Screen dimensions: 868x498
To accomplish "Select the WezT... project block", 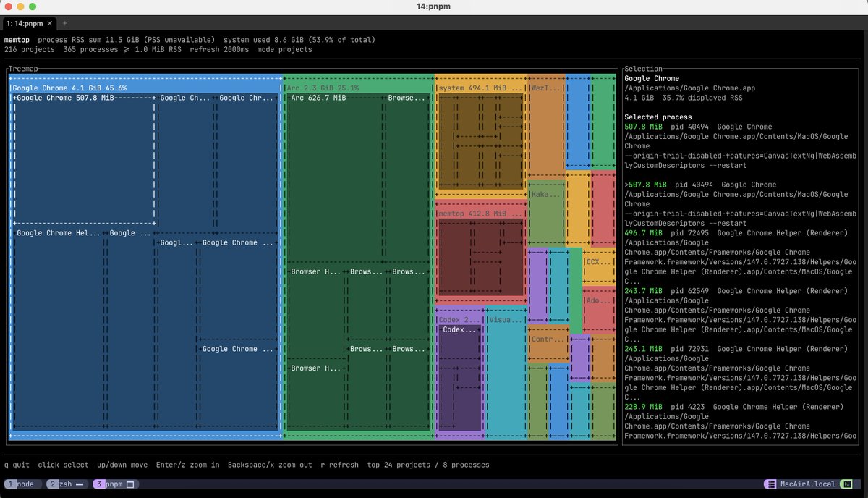I will pyautogui.click(x=545, y=127).
